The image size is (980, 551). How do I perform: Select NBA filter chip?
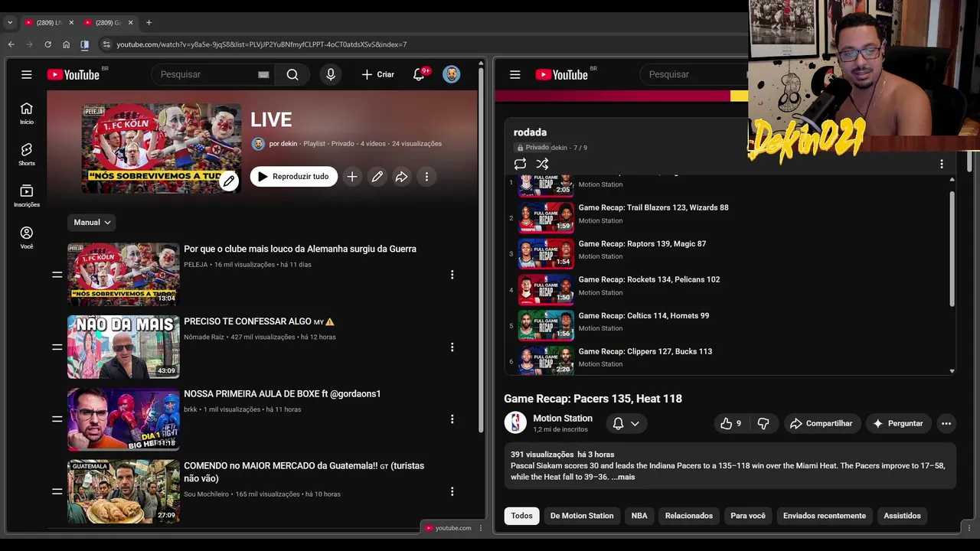(x=639, y=516)
